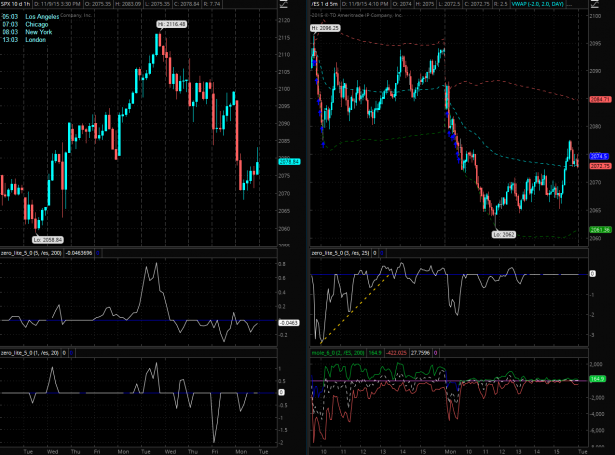The width and height of the screenshot is (615, 455).
Task: Click the Hi: 2116.48 price bubble
Action: click(x=171, y=23)
